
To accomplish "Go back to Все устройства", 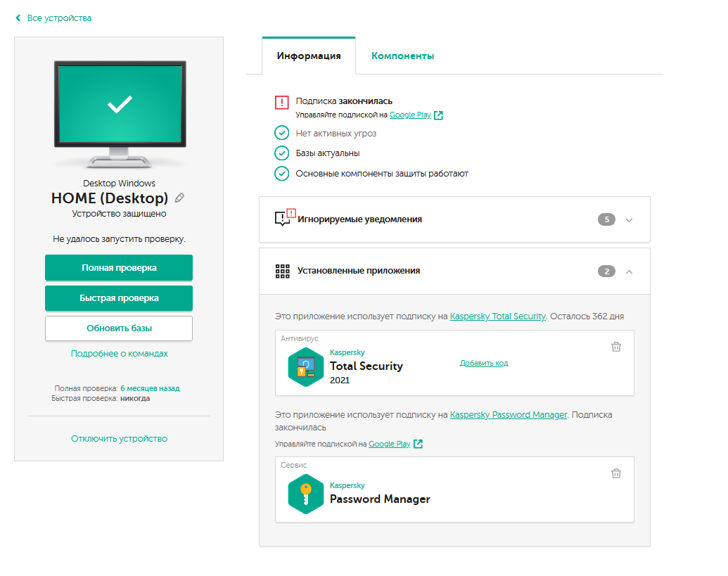I will [x=59, y=18].
